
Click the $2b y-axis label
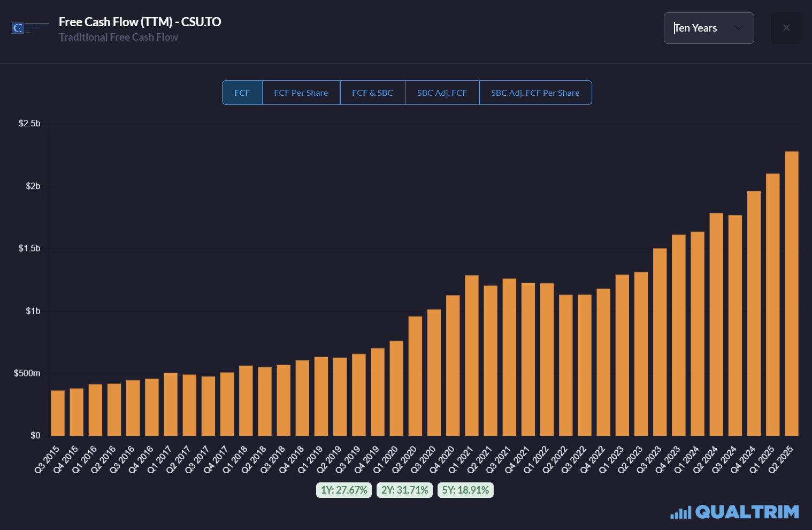tap(33, 186)
